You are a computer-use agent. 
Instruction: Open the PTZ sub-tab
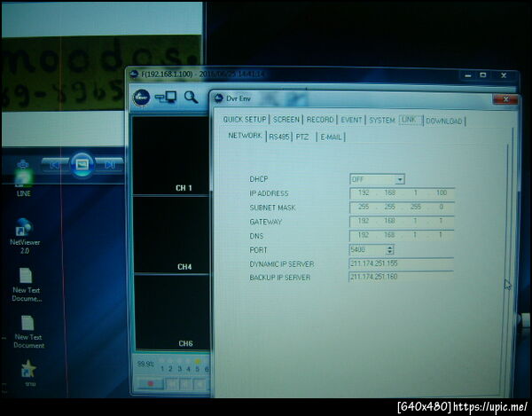[x=302, y=137]
